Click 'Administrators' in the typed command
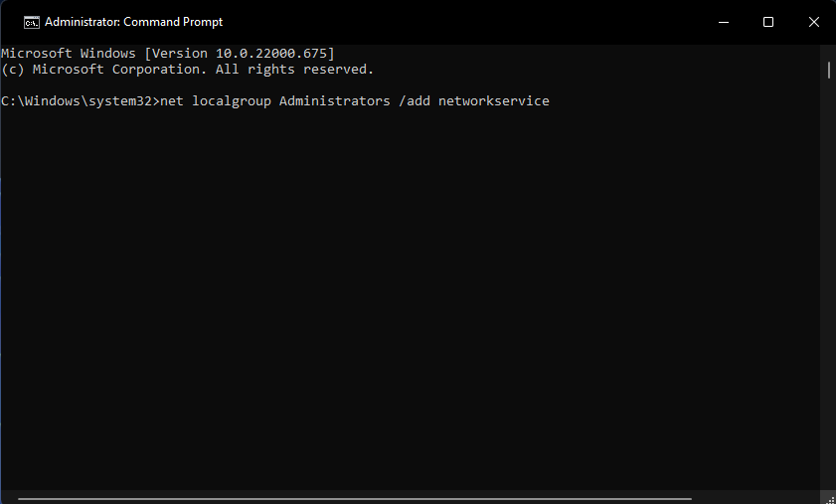Viewport: 836px width, 504px height. click(334, 101)
